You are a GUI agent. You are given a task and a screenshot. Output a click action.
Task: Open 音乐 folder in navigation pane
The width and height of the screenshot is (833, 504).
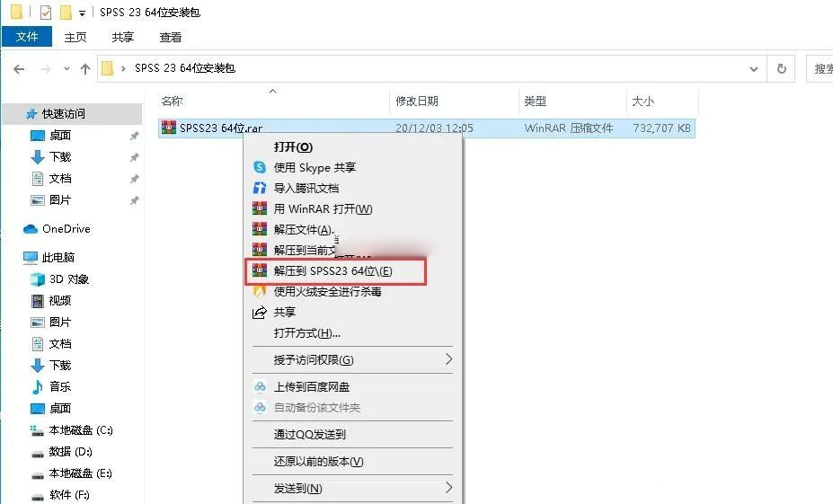coord(59,386)
